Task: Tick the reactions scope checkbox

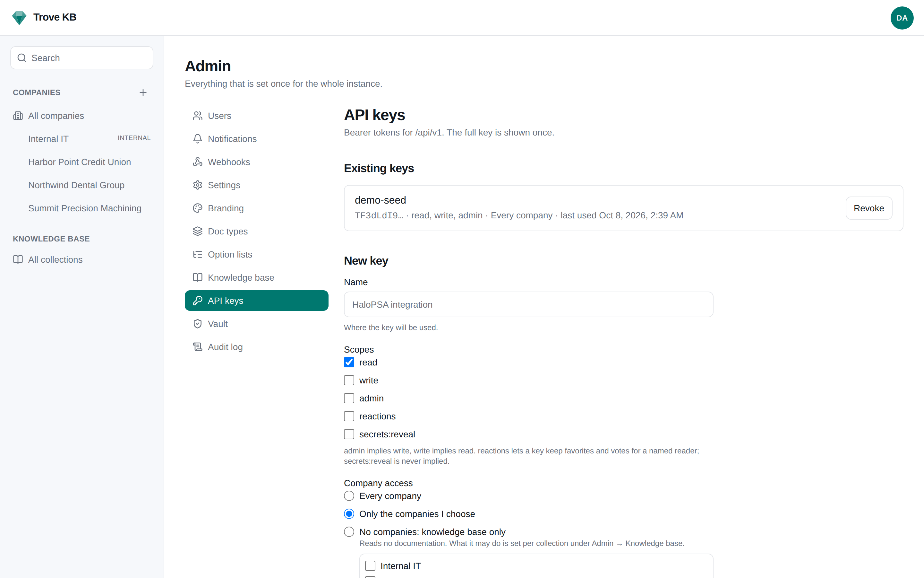Action: click(349, 416)
